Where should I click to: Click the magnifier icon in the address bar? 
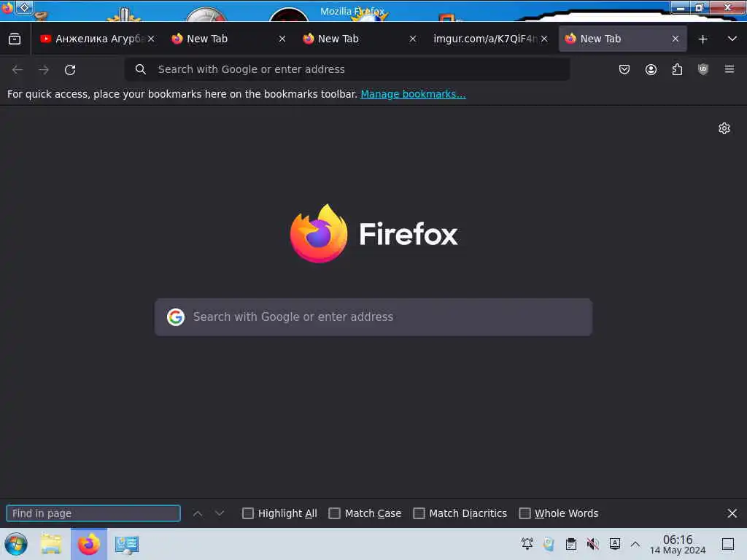tap(141, 69)
